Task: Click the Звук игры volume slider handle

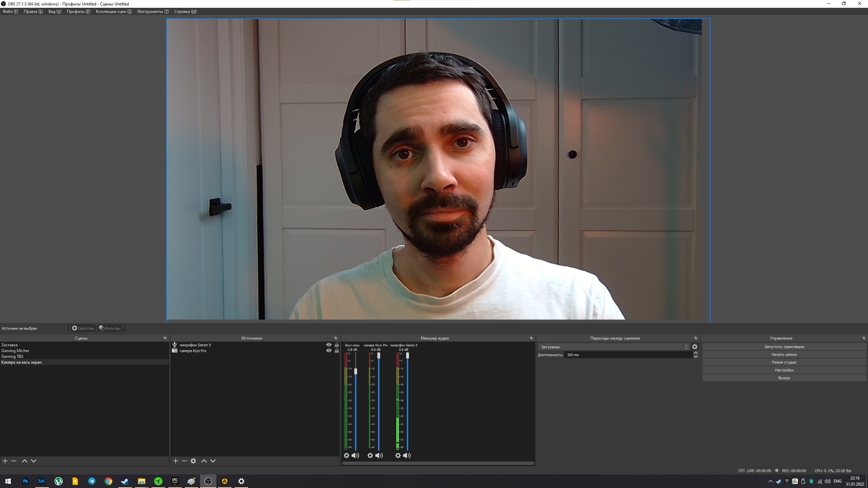Action: 356,371
